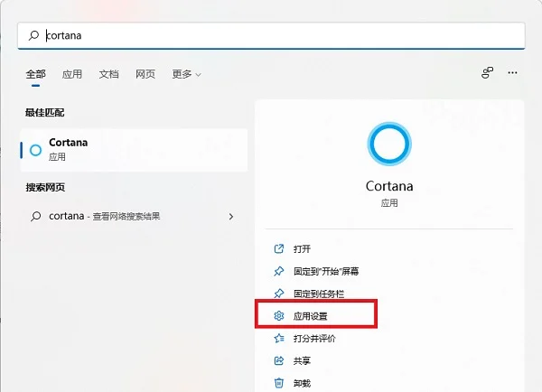Open the three-dot options menu
Image resolution: width=542 pixels, height=392 pixels.
click(512, 72)
